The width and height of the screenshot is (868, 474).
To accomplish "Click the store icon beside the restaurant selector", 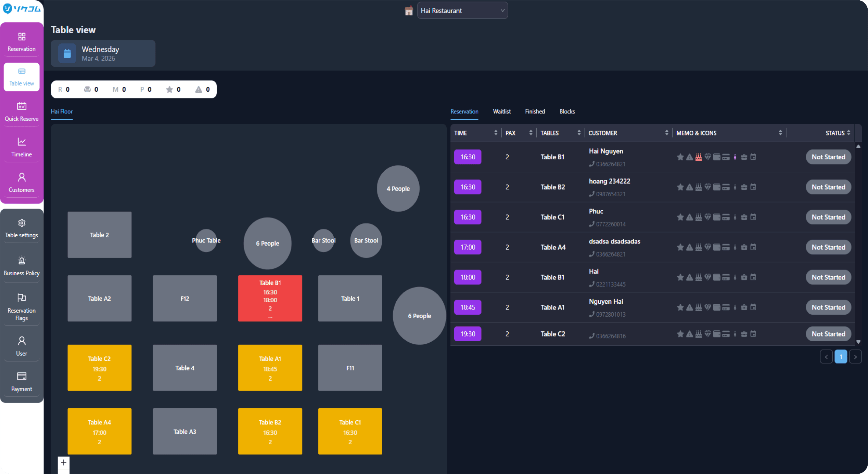I will click(408, 11).
